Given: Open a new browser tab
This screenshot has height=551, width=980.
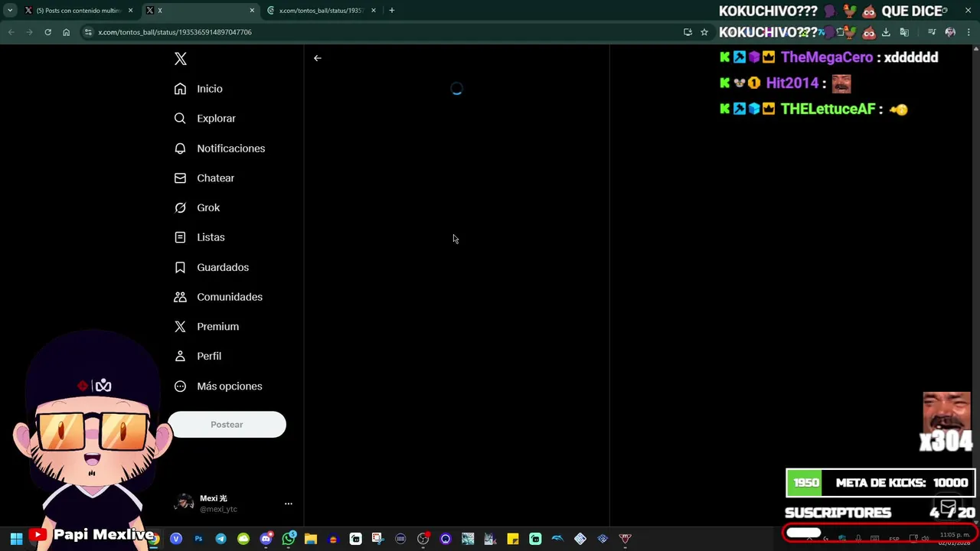Looking at the screenshot, I should [x=392, y=11].
